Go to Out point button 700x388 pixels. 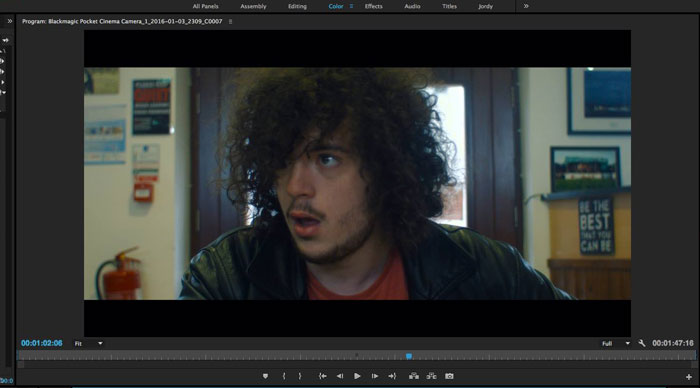(x=392, y=376)
